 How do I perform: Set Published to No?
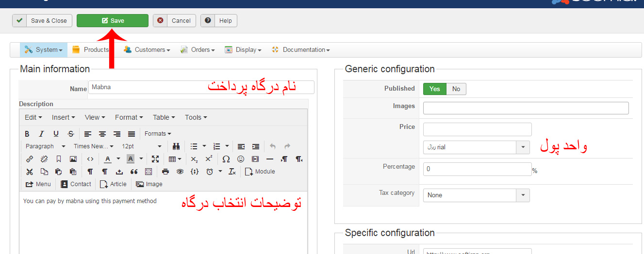coord(456,89)
